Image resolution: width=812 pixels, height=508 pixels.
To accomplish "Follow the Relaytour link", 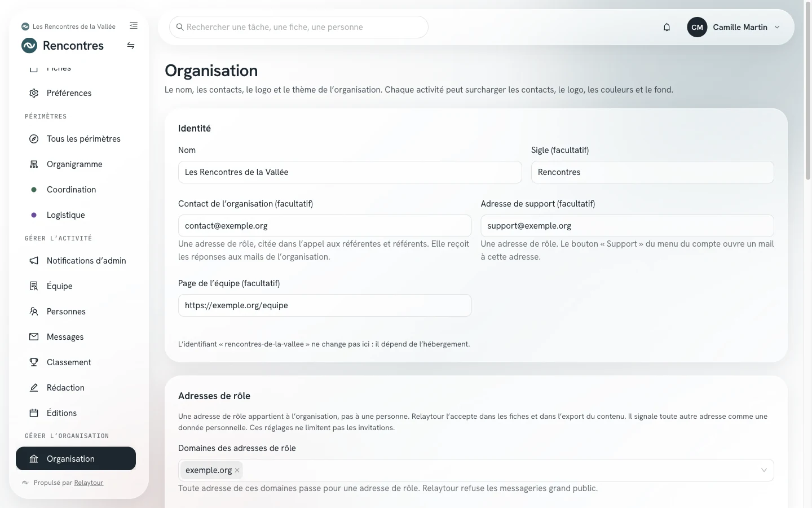I will click(89, 483).
